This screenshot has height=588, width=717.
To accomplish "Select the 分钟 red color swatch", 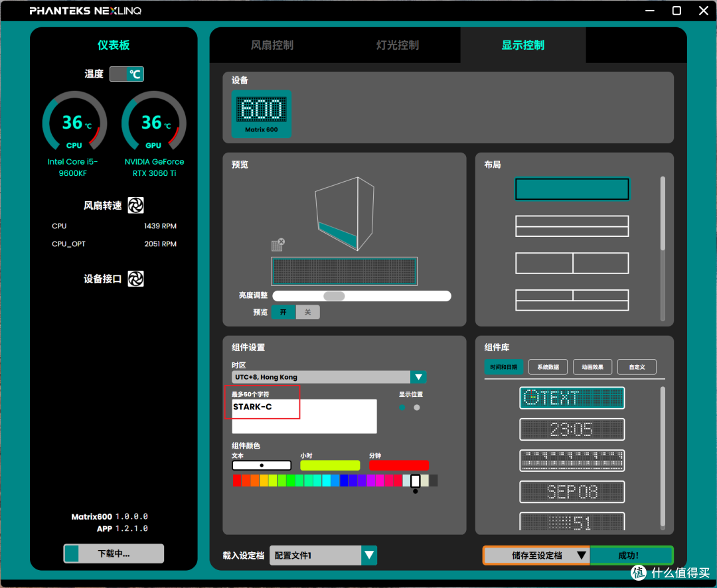I will click(399, 465).
